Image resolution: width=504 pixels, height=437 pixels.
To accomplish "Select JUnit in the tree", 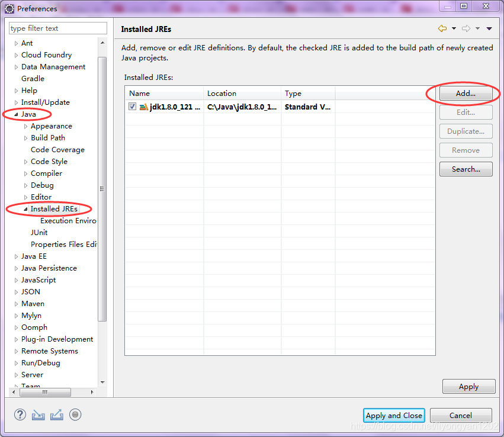I will 39,233.
